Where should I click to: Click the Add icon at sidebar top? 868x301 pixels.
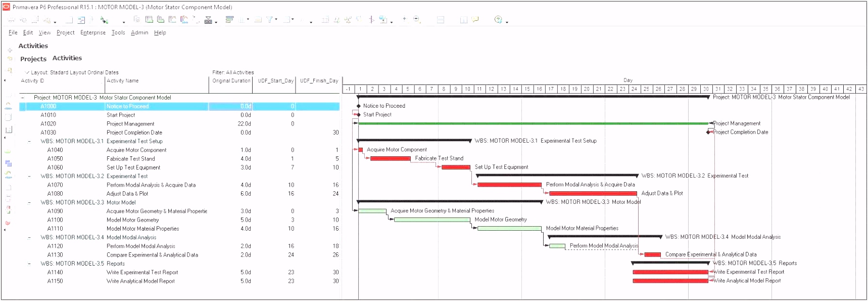pyautogui.click(x=10, y=50)
